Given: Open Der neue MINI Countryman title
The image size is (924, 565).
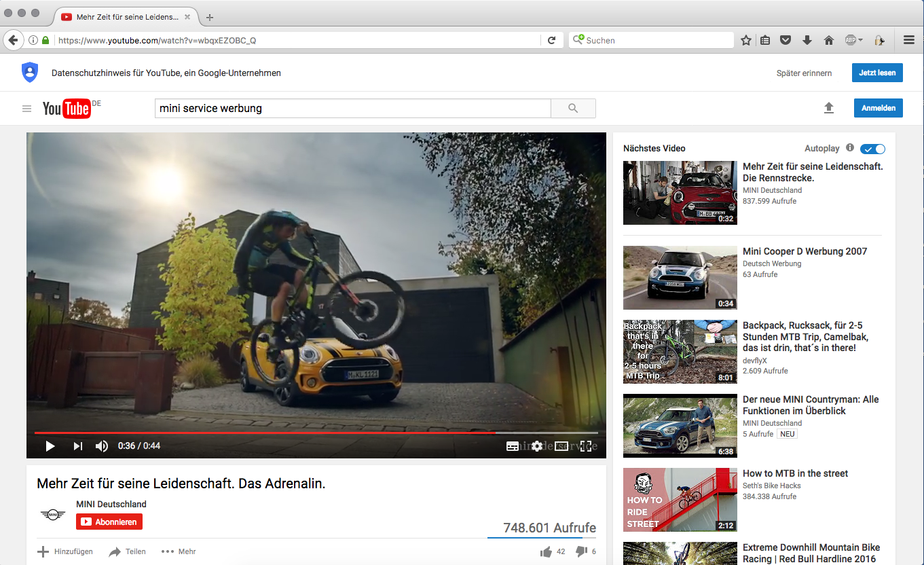Looking at the screenshot, I should tap(811, 405).
